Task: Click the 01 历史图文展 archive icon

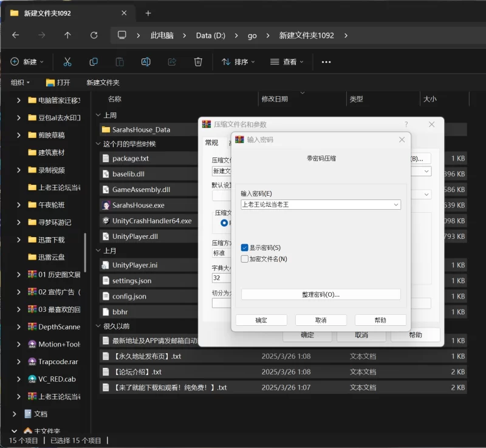Action: [x=32, y=274]
